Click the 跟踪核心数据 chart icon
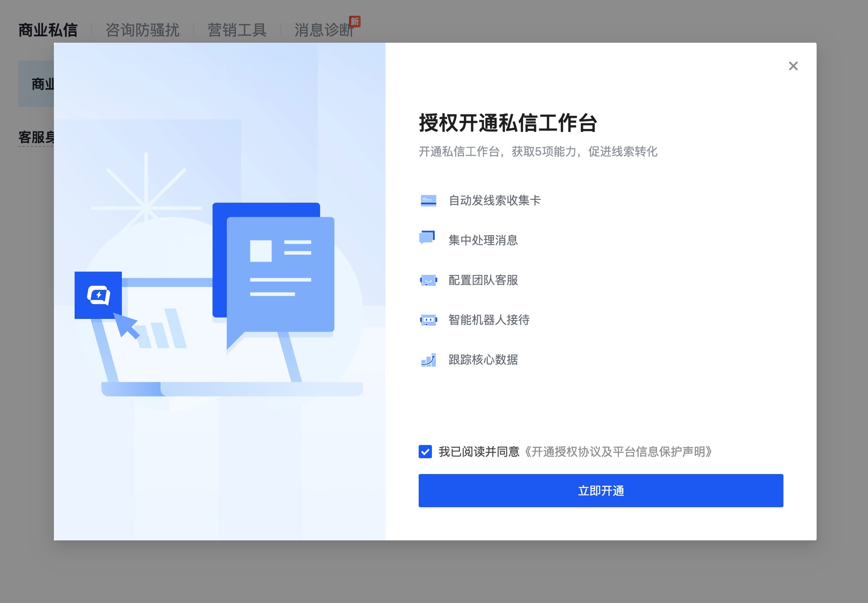The image size is (868, 603). 428,360
